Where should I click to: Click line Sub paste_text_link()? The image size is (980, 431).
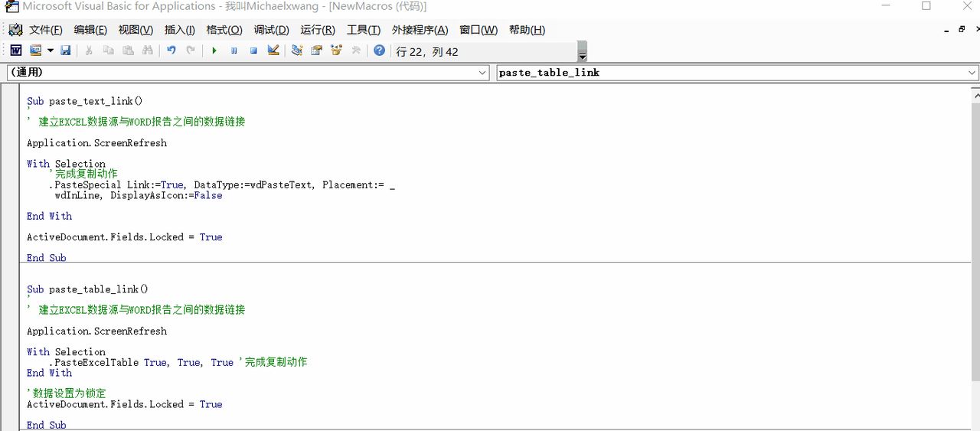85,101
